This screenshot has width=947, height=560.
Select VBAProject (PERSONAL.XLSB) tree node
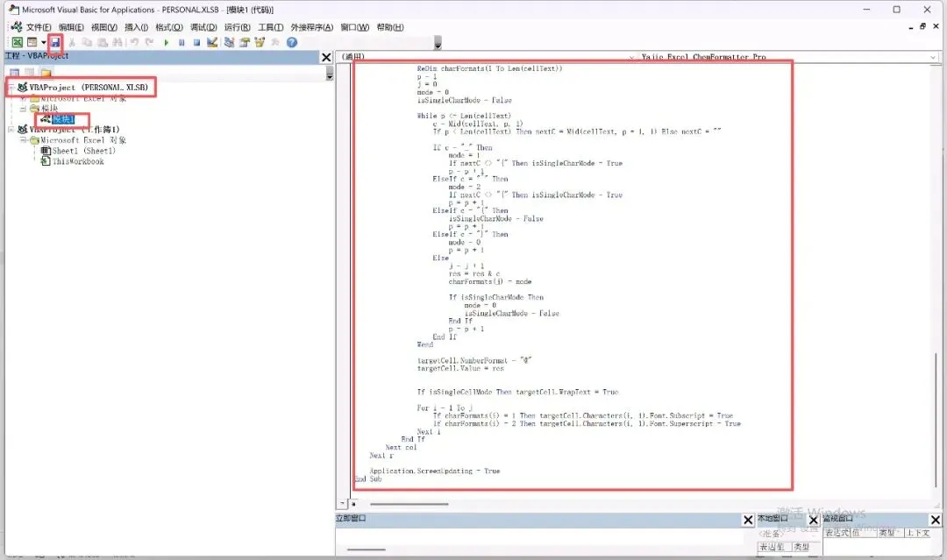coord(89,88)
